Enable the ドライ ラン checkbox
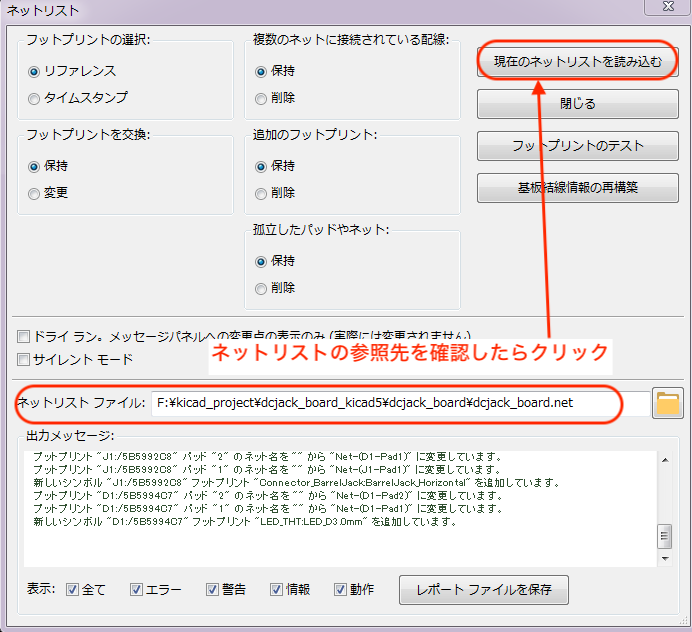Viewport: 692px width, 632px height. point(23,337)
